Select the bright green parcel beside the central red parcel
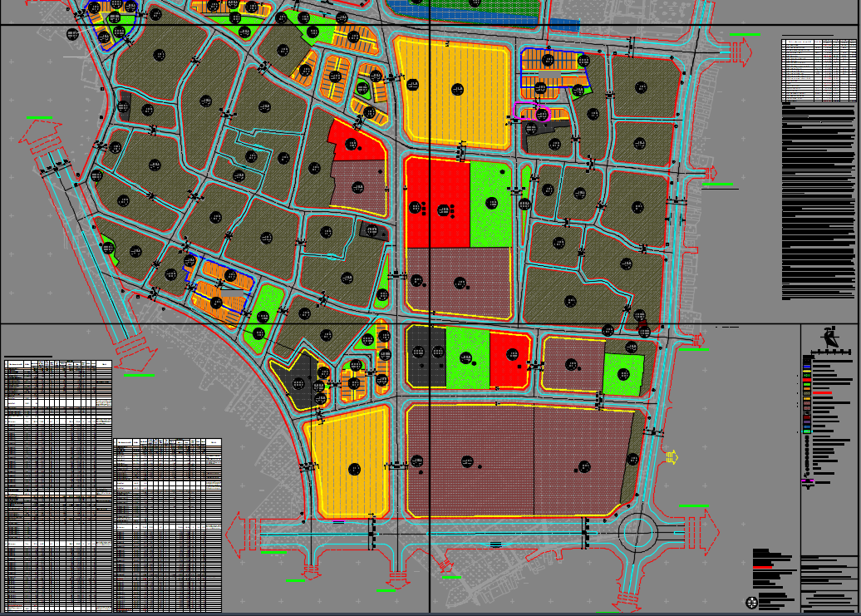The image size is (861, 616). 491,204
